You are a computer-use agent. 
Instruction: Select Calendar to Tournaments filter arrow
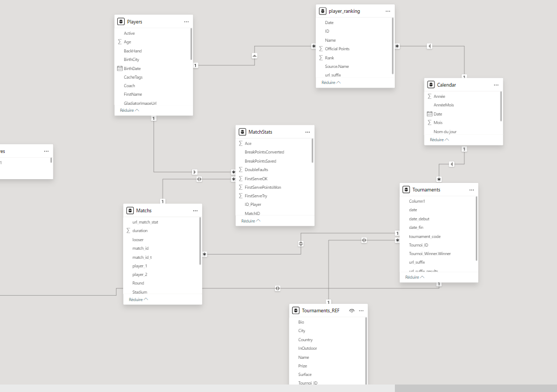pos(452,164)
